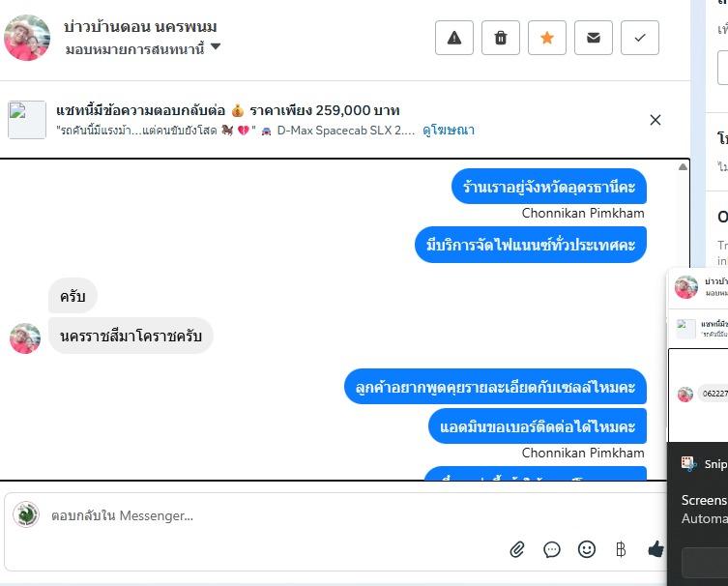This screenshot has width=728, height=586.
Task: Dismiss the ad reply banner with X
Action: (x=655, y=120)
